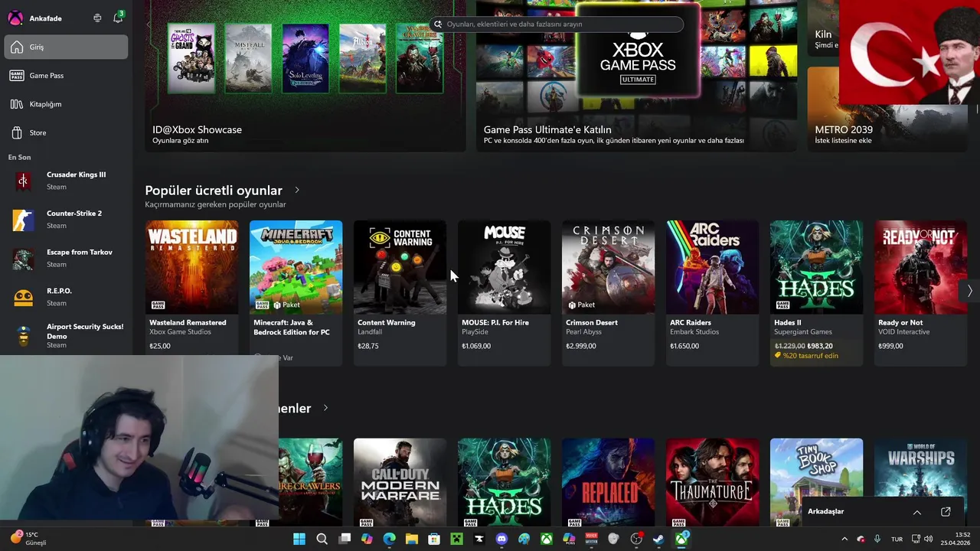Open the Giriş home page in sidebar
980x551 pixels.
(66, 47)
